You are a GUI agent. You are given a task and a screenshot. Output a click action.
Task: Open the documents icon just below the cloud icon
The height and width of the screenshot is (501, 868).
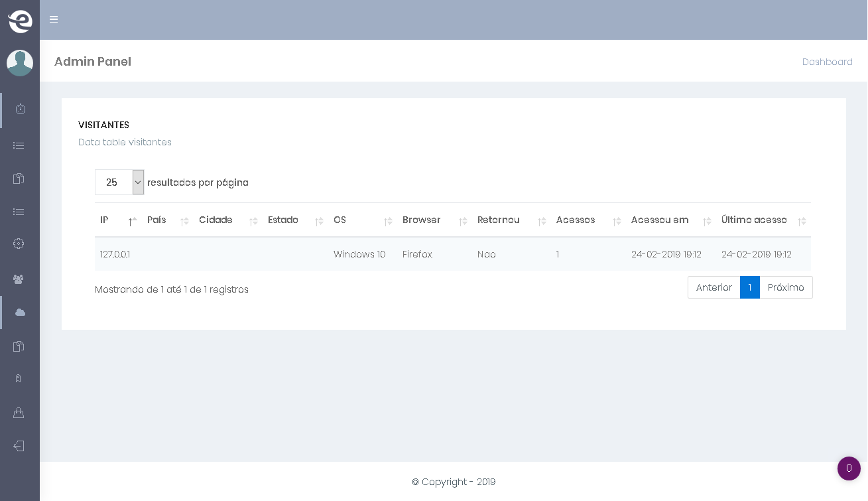[19, 346]
